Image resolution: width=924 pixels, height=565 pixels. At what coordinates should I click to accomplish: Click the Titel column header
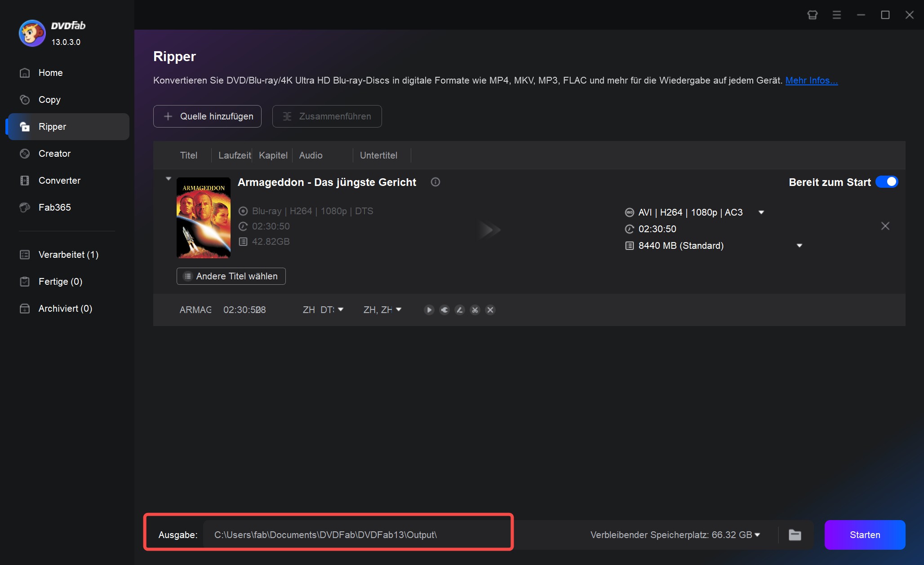point(189,155)
